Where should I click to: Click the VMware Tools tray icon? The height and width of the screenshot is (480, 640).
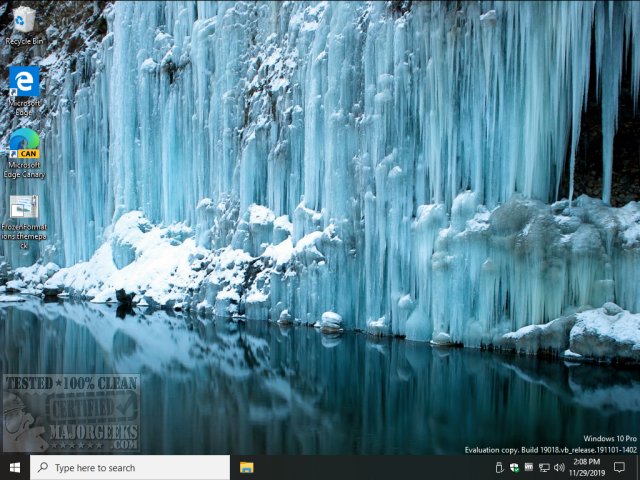pyautogui.click(x=529, y=467)
